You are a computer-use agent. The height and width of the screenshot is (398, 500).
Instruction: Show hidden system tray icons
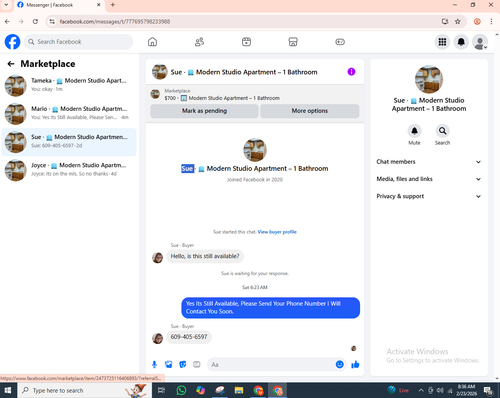coord(421,390)
